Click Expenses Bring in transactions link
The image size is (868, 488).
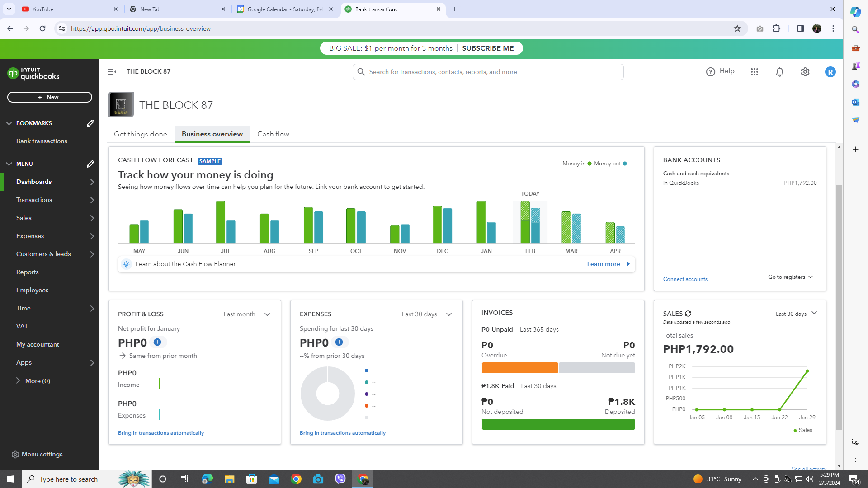343,433
